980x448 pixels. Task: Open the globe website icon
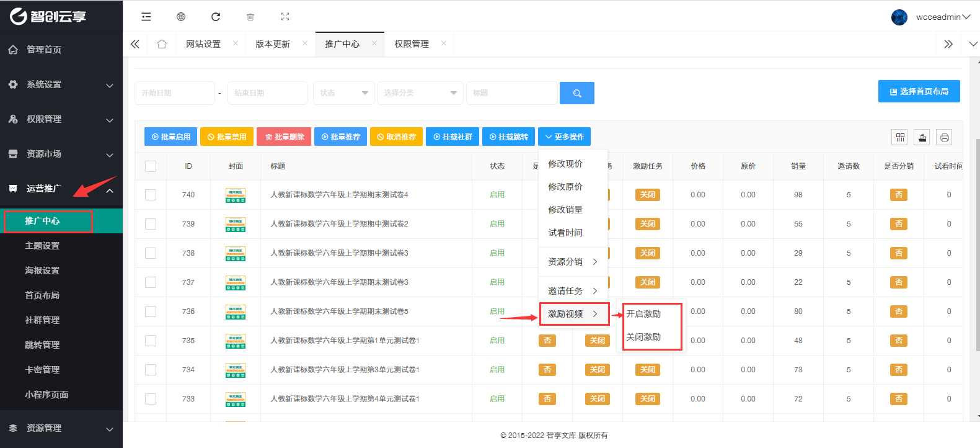coord(181,17)
